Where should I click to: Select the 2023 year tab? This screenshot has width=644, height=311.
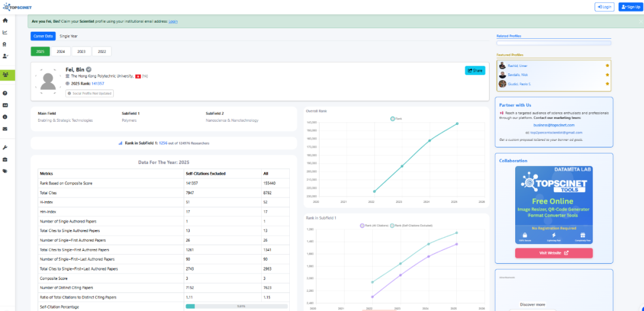[81, 51]
